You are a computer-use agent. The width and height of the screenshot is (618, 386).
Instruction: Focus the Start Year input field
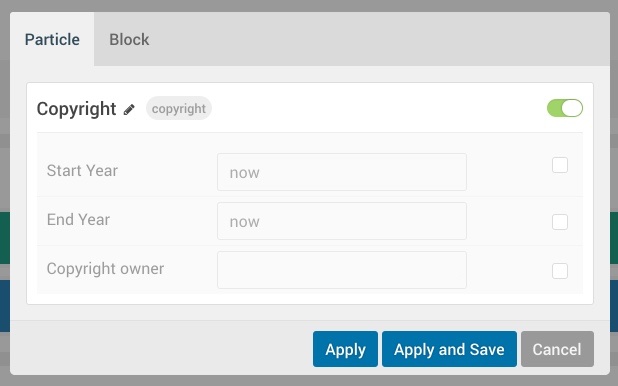(342, 172)
